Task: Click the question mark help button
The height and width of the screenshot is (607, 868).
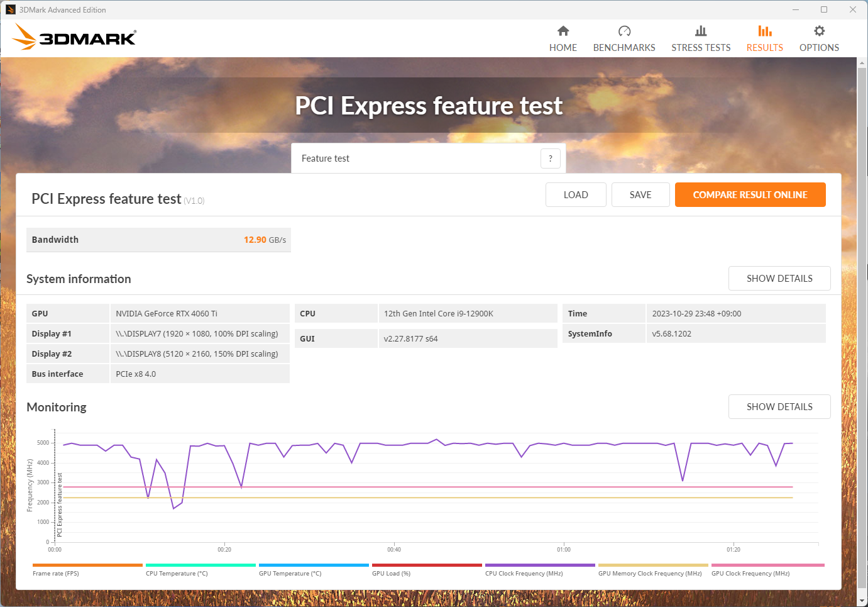Action: (x=551, y=159)
